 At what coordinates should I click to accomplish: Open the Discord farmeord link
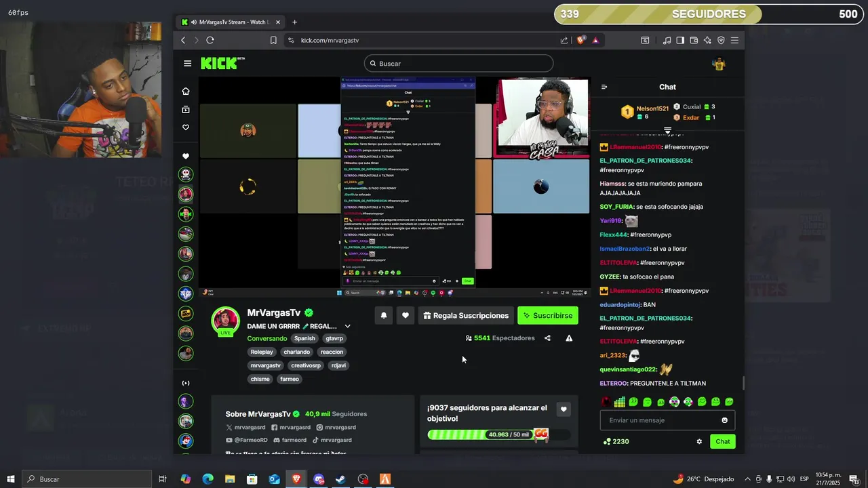pyautogui.click(x=290, y=440)
